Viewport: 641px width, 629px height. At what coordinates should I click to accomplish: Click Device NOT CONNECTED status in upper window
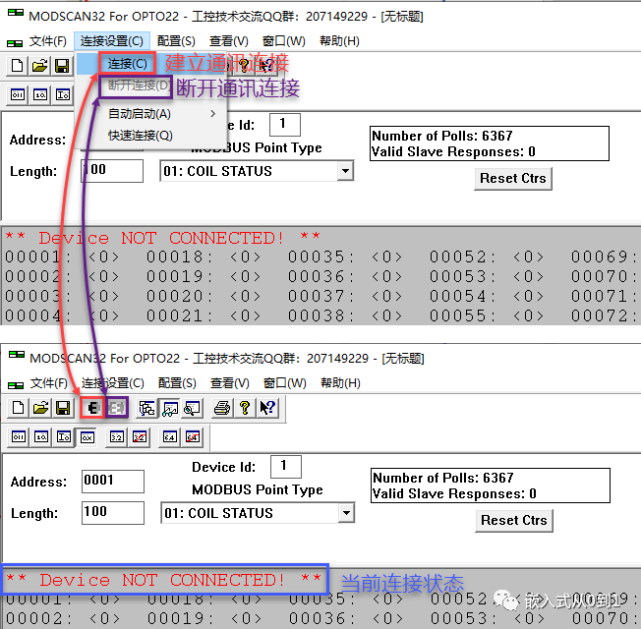(x=163, y=237)
